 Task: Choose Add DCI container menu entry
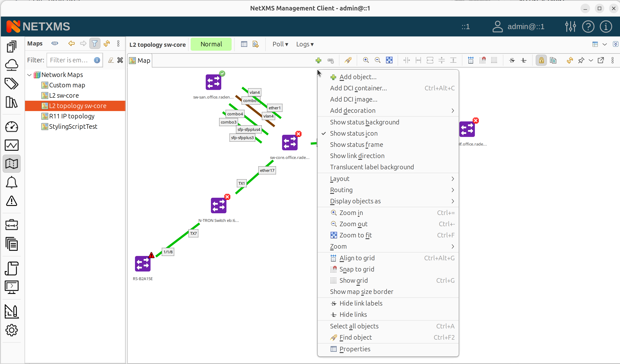coord(358,88)
